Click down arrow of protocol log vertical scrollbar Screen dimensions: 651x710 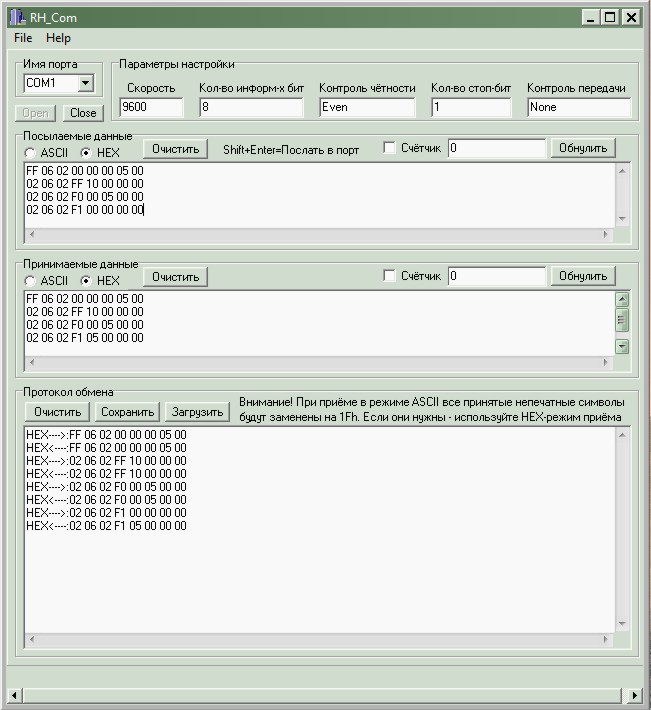622,624
